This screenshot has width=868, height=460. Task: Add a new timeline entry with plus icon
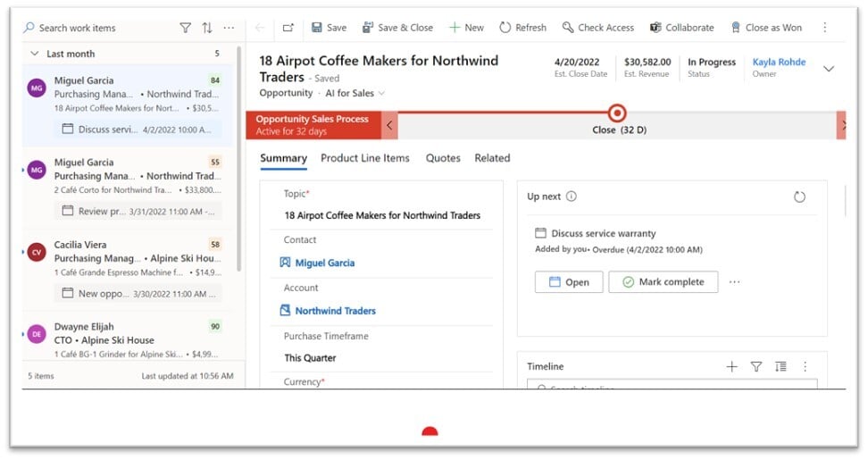click(x=731, y=366)
